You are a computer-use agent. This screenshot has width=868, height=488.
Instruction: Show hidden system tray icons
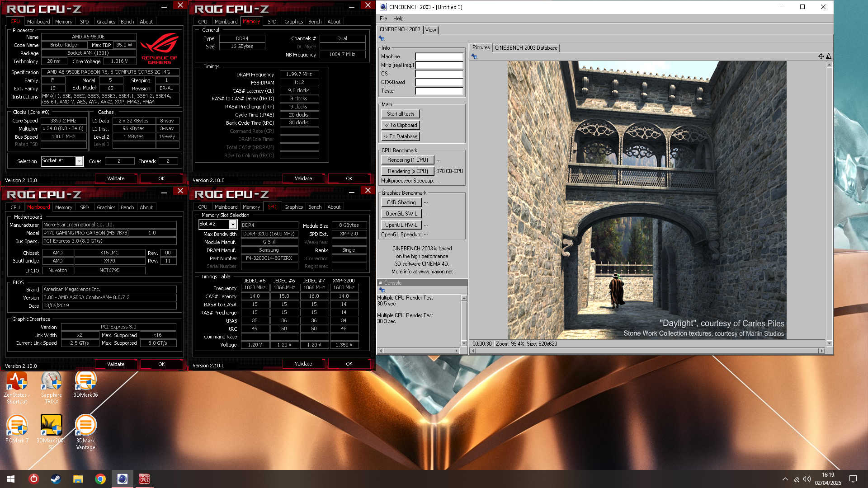click(x=785, y=479)
